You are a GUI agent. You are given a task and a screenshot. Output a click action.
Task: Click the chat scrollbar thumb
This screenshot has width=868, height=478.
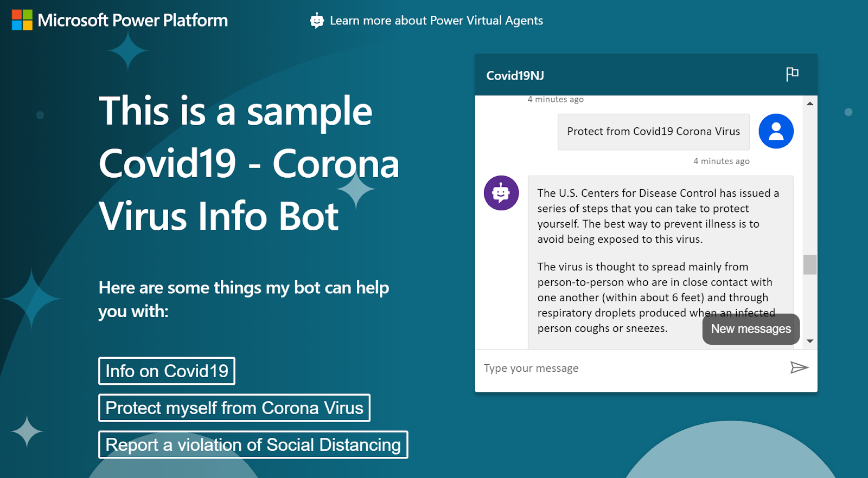click(810, 264)
